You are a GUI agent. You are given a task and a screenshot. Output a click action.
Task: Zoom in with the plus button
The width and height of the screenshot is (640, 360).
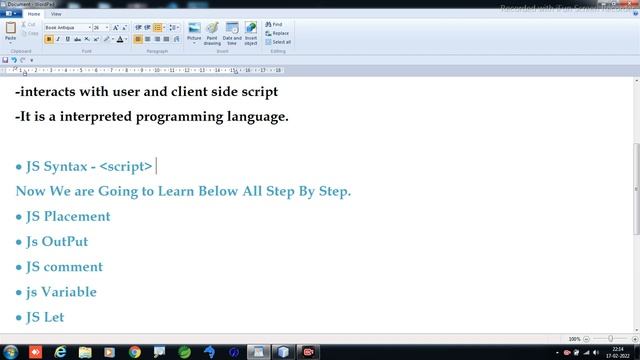pos(635,339)
